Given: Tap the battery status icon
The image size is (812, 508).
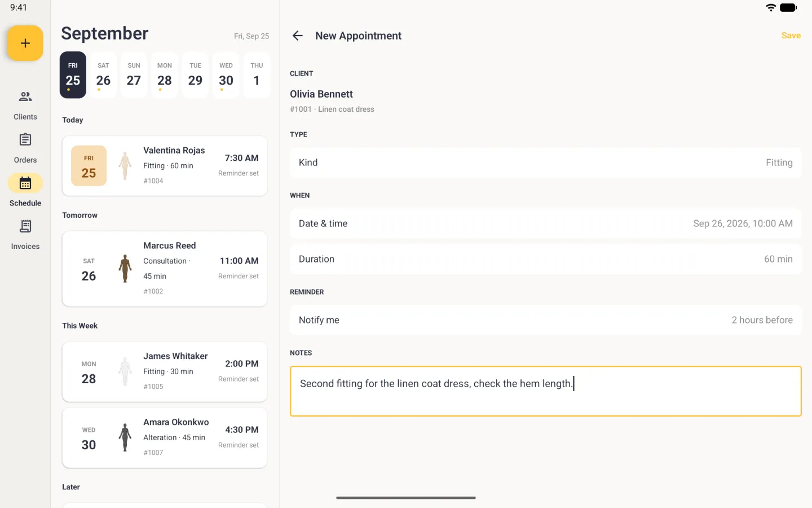Looking at the screenshot, I should [x=788, y=7].
